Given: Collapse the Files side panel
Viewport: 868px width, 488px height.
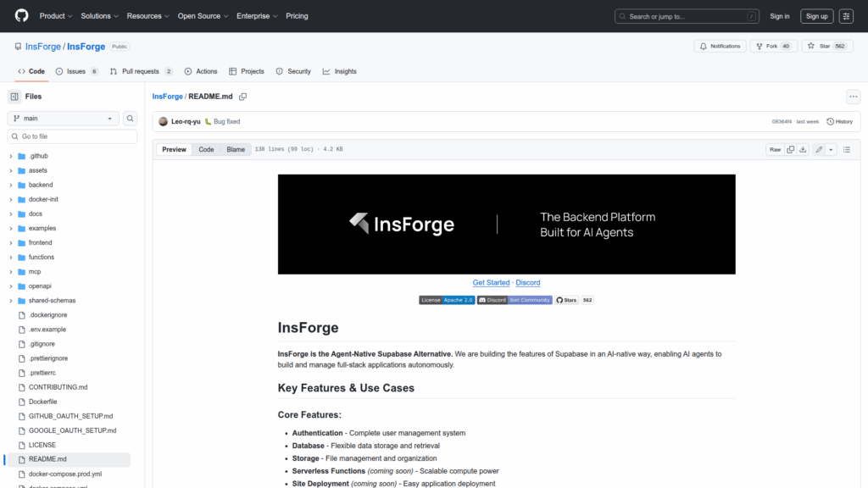Looking at the screenshot, I should point(14,97).
